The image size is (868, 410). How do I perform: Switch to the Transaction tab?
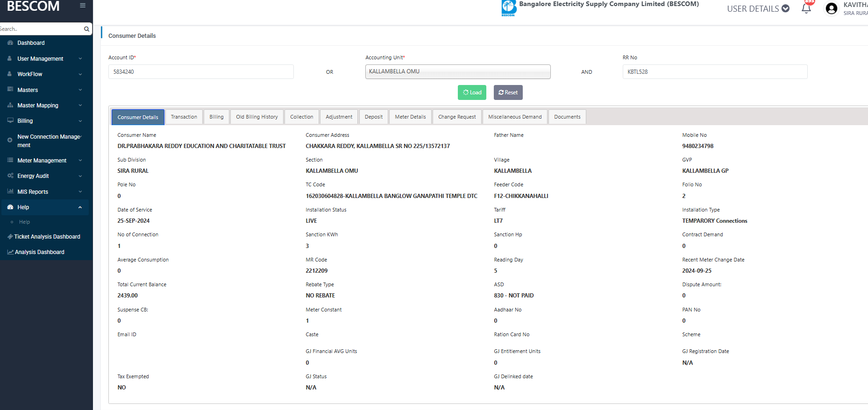pyautogui.click(x=184, y=117)
